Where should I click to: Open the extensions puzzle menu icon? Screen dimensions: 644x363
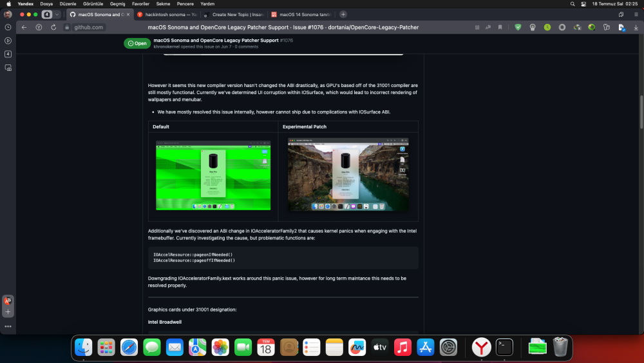[x=607, y=27]
